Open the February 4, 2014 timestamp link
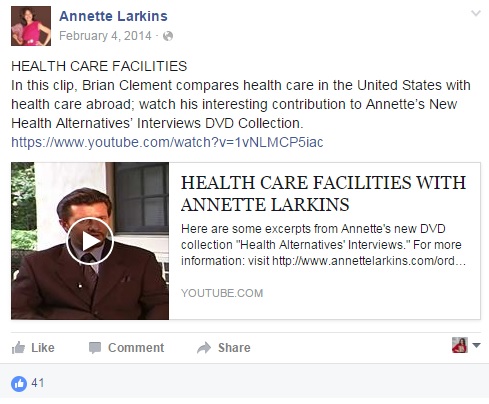 point(105,36)
